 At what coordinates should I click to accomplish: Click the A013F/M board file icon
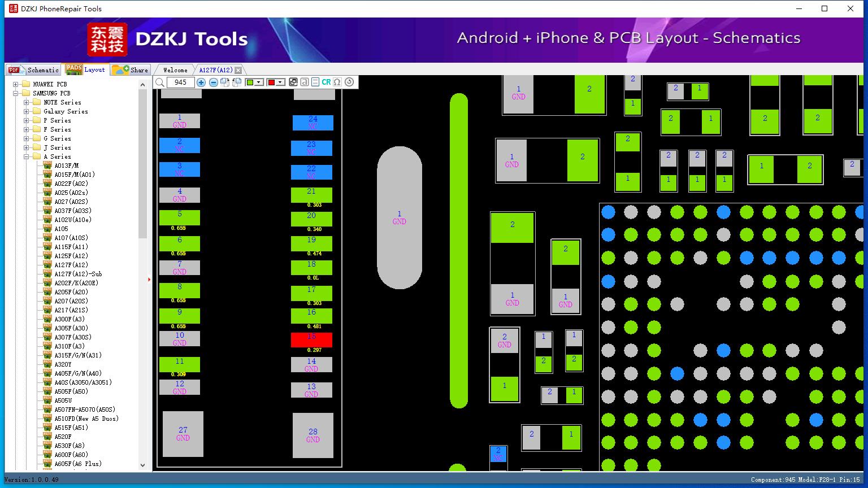(x=47, y=165)
